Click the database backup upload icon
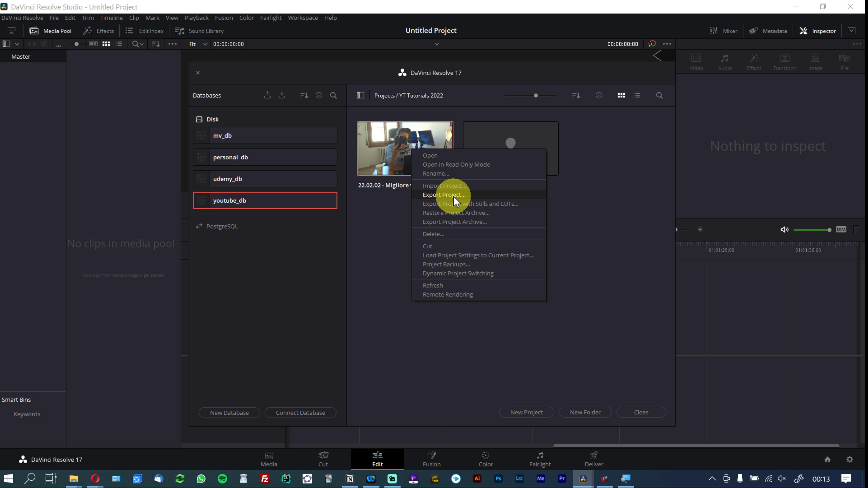 (267, 95)
